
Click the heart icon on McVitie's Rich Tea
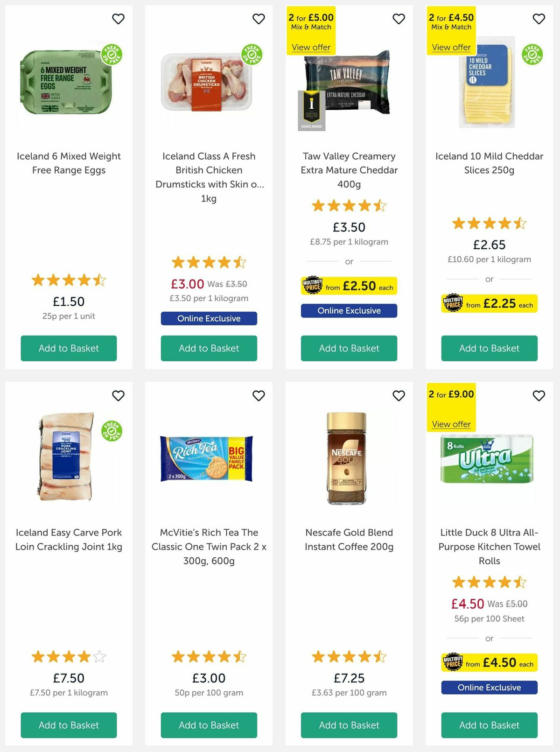pos(258,395)
